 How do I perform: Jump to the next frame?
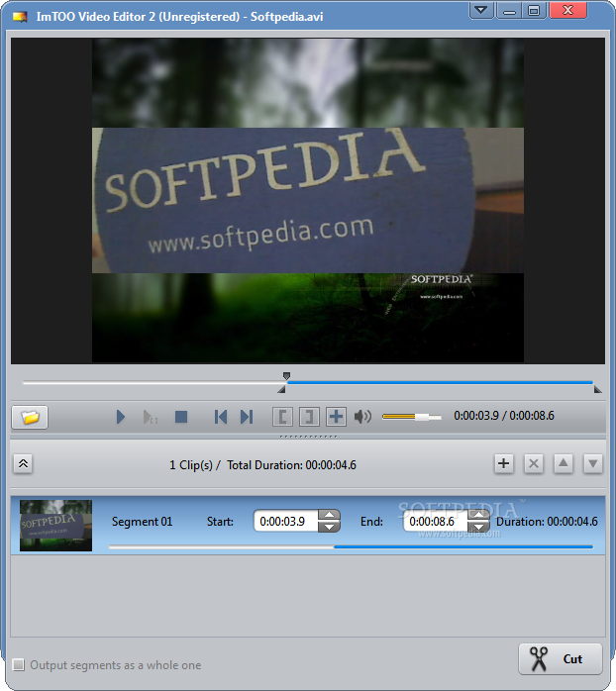pyautogui.click(x=247, y=417)
